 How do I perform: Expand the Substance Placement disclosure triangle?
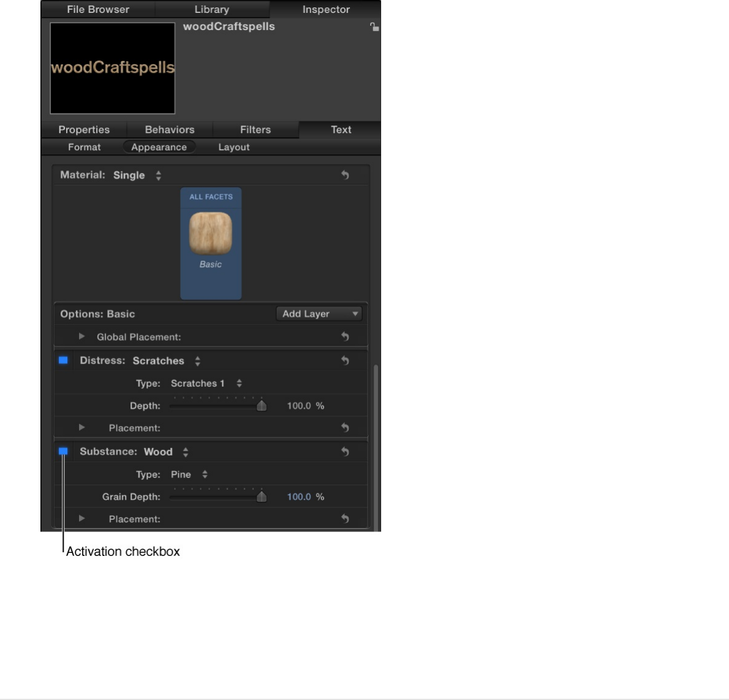[x=82, y=519]
